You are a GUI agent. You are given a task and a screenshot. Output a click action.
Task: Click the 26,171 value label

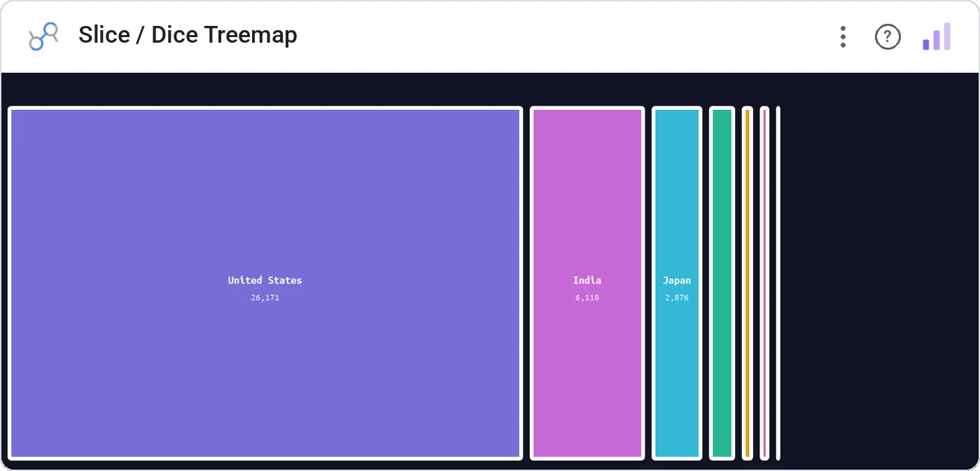pos(265,297)
